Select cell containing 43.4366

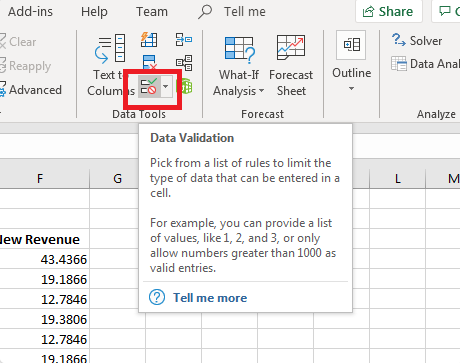pos(44,259)
